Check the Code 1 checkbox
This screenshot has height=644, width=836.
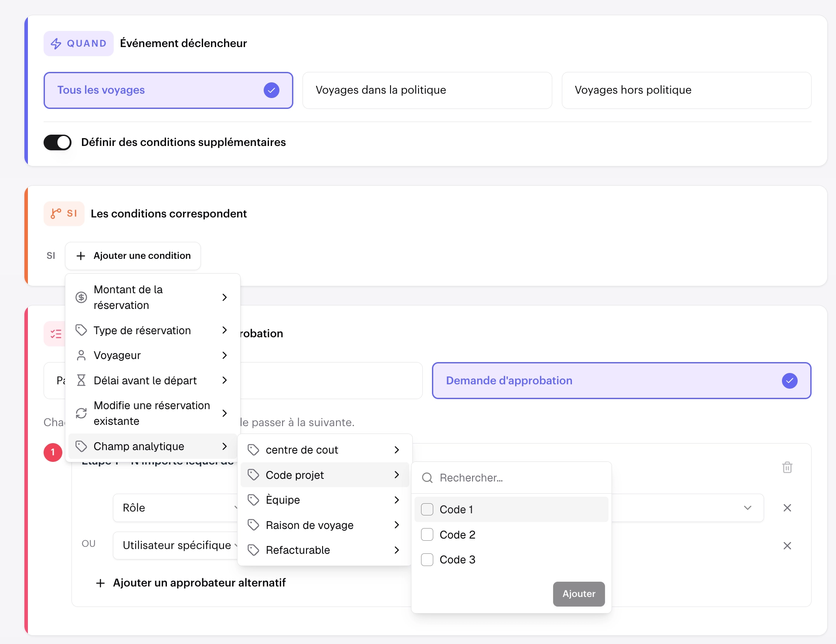point(427,509)
